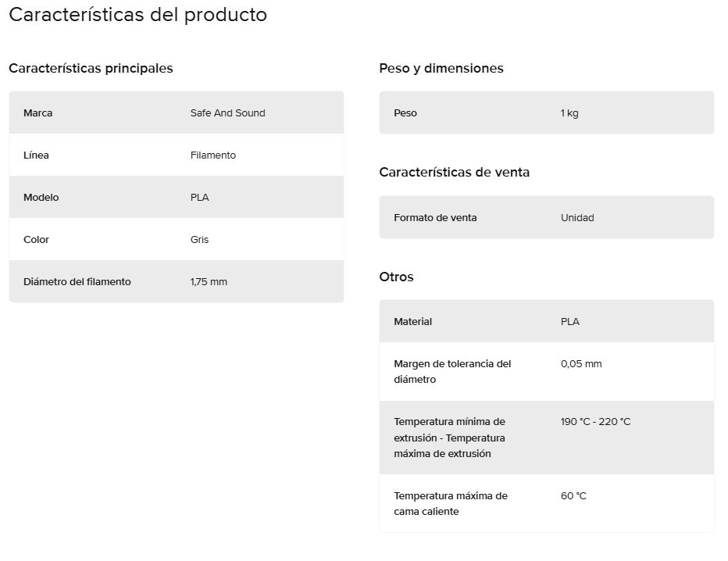
Task: Click the Modelo label in the table
Action: [41, 198]
